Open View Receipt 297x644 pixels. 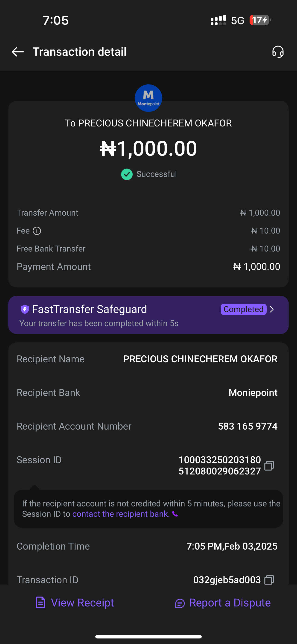82,603
